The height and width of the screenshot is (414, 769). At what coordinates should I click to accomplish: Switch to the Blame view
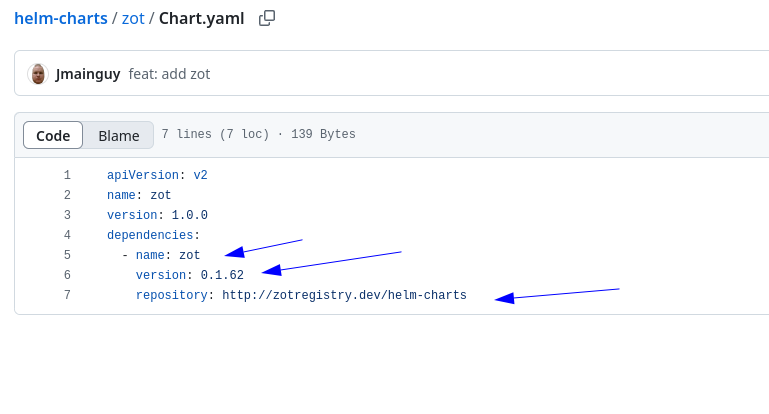(x=119, y=135)
